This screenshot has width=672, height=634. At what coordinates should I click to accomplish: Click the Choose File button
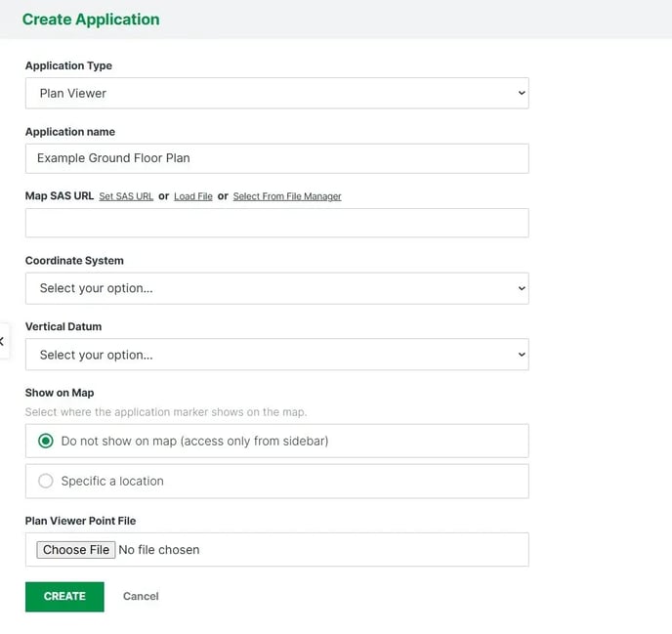[75, 550]
